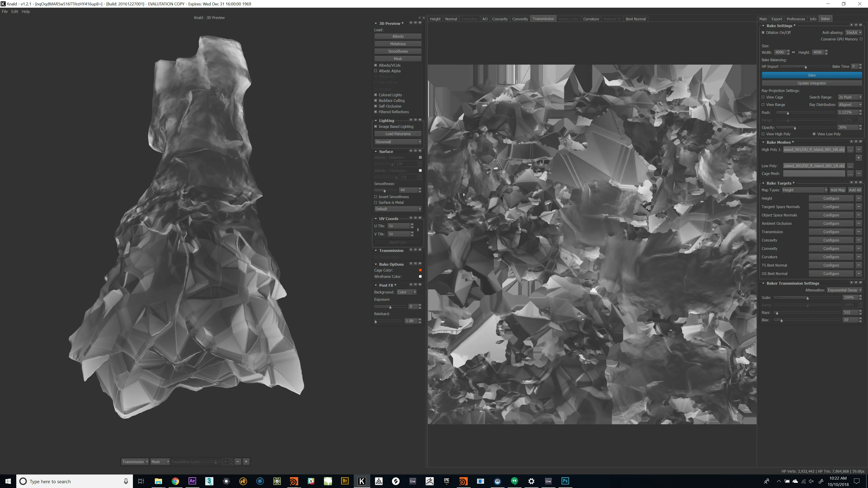The image size is (868, 488).
Task: Click Load Panorama button
Action: coord(398,134)
